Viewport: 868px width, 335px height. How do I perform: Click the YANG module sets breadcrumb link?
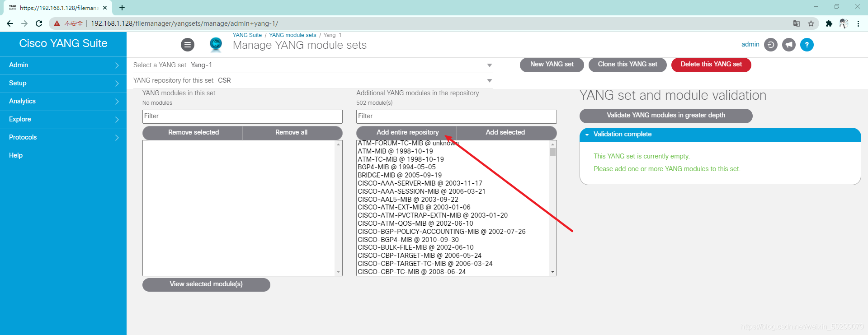pyautogui.click(x=292, y=35)
